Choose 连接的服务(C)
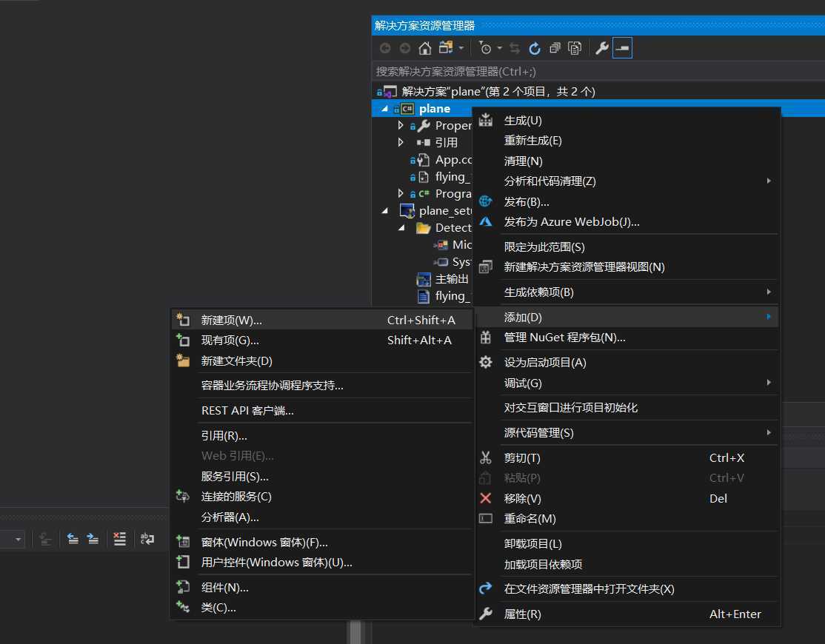This screenshot has width=825, height=644. (322, 497)
